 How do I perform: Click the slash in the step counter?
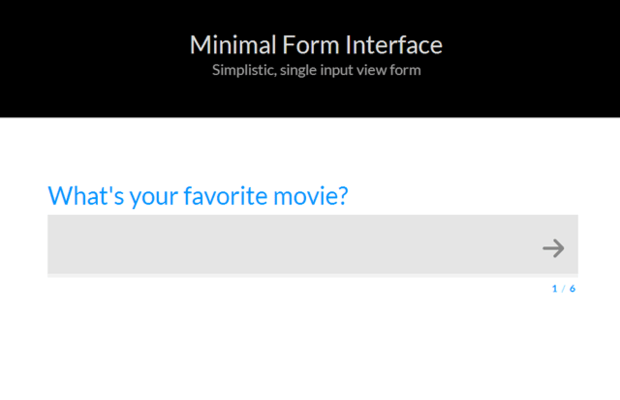tap(563, 289)
